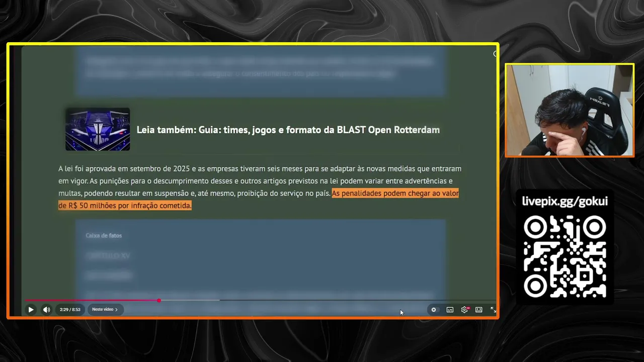Click the livepix QR code
The height and width of the screenshot is (362, 644).
[x=565, y=256]
